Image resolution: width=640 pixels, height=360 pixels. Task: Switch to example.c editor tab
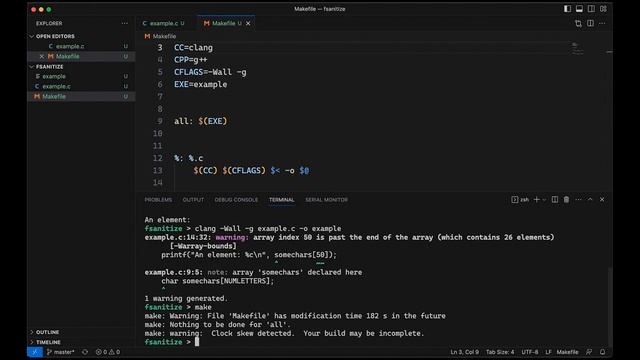point(163,23)
